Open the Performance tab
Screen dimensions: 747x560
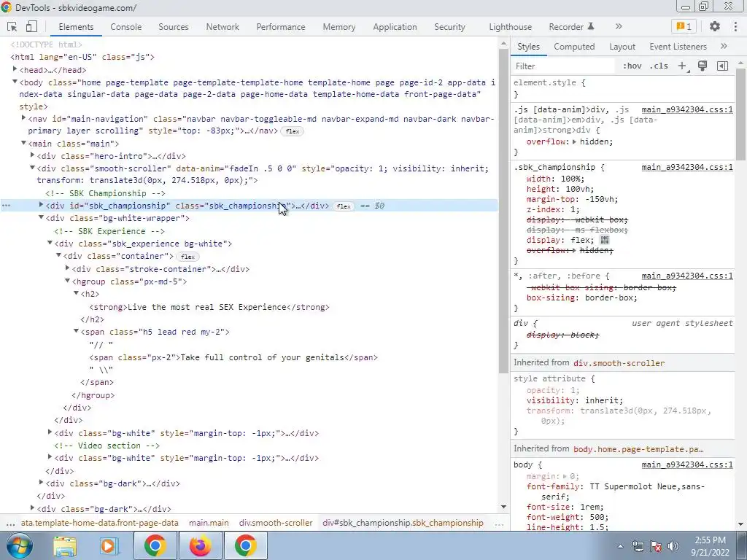281,27
